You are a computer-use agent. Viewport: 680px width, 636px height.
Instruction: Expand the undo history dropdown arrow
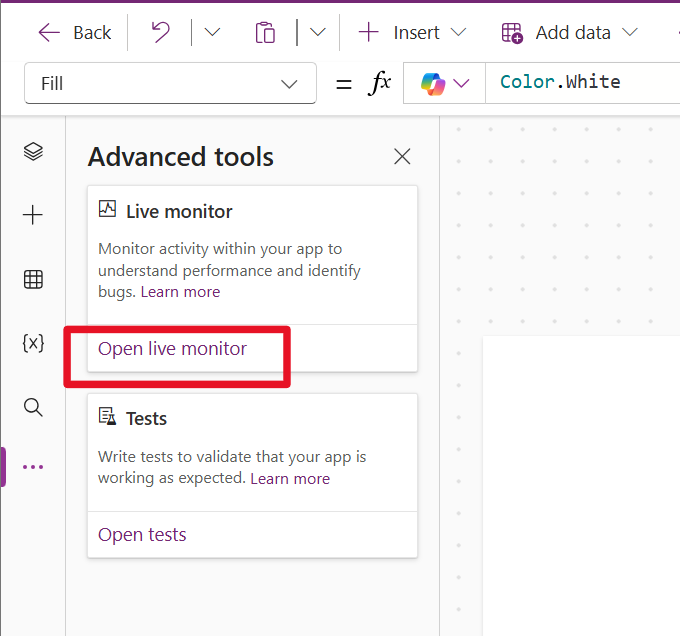(x=212, y=33)
